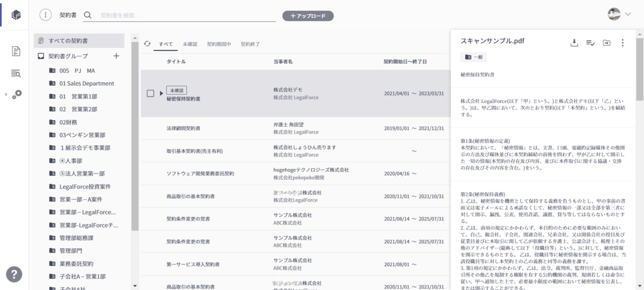This screenshot has height=290, width=644.
Task: Click the refresh list icon
Action: click(147, 43)
